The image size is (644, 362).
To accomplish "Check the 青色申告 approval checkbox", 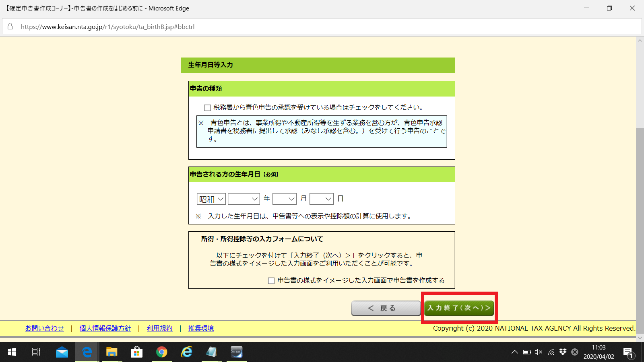I will tap(207, 107).
